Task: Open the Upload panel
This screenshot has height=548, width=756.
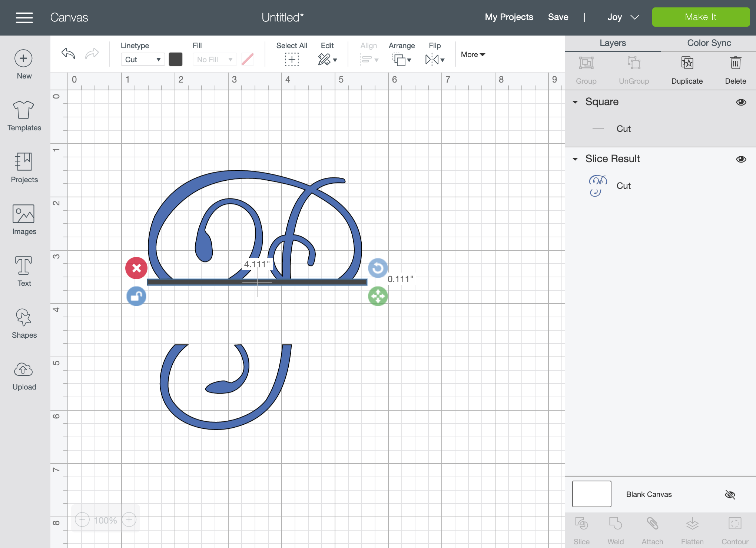Action: 24,376
